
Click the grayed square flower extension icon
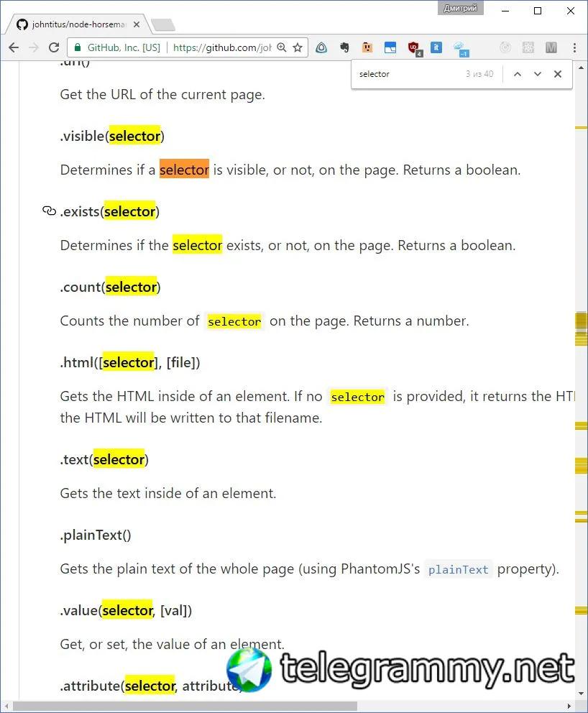pos(528,47)
